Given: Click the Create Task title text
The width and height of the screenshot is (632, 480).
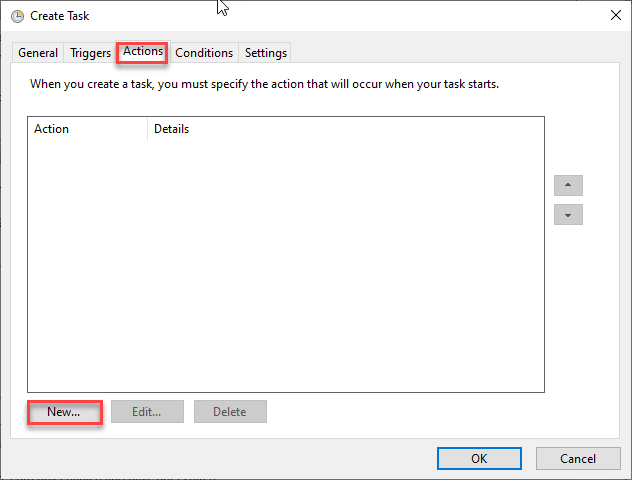Looking at the screenshot, I should pos(60,16).
